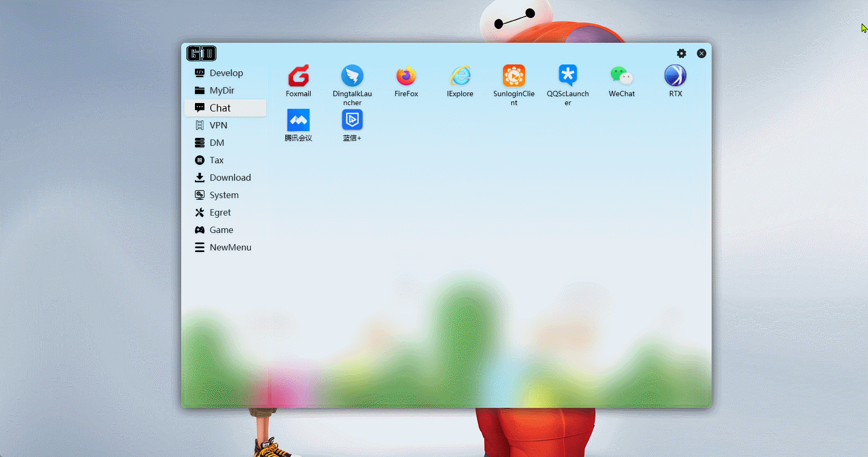This screenshot has height=457, width=868.
Task: Open the VPN category
Action: click(x=226, y=125)
